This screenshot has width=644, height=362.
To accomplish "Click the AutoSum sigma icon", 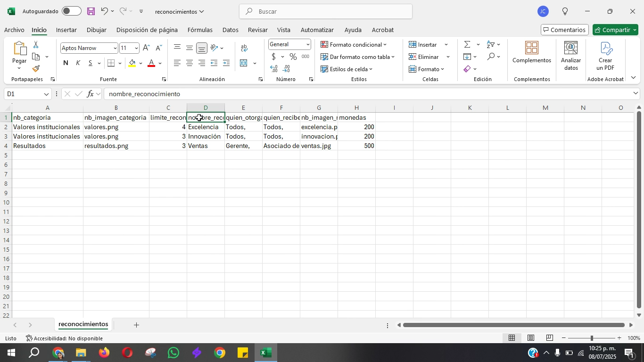I will tap(467, 44).
